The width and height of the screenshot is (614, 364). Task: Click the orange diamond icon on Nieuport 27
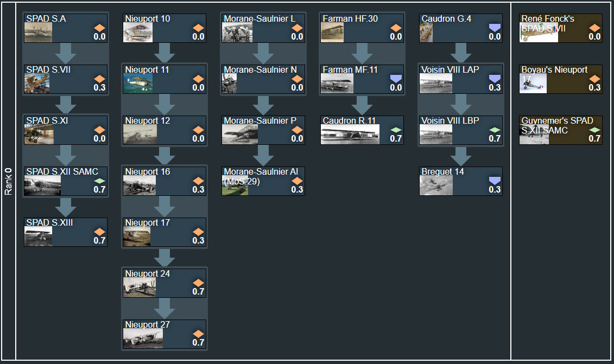198,334
